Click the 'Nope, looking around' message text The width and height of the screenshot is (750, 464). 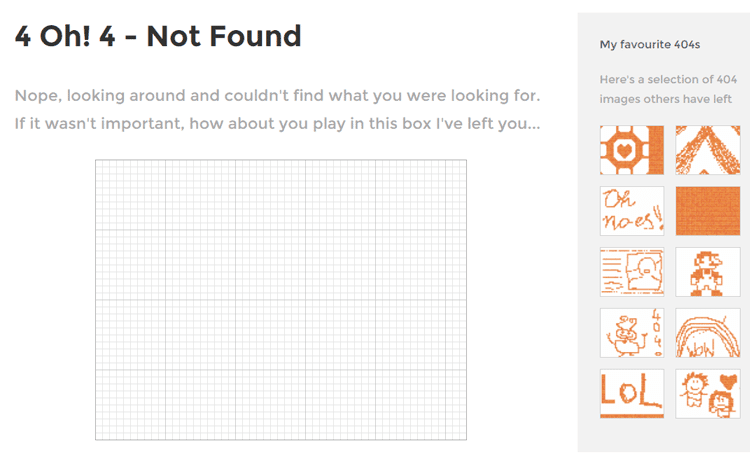pyautogui.click(x=277, y=96)
